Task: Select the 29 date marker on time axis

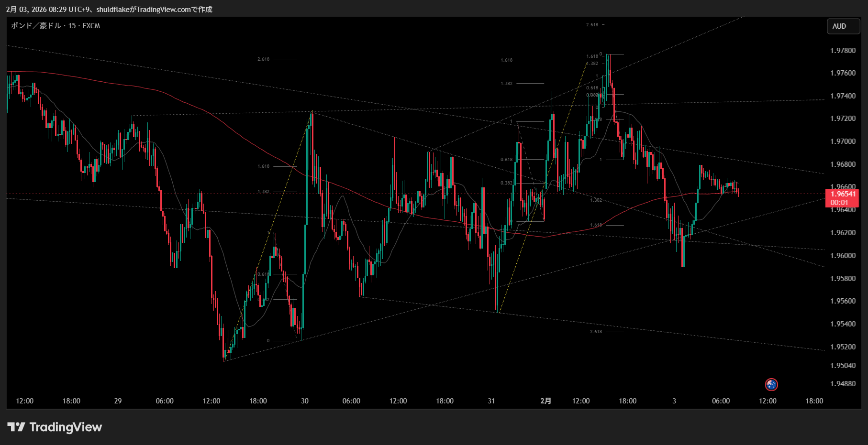Action: [x=118, y=401]
